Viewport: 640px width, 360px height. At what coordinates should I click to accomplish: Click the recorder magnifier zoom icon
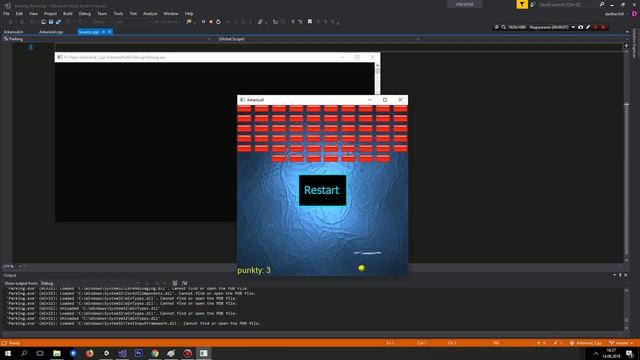coord(504,27)
